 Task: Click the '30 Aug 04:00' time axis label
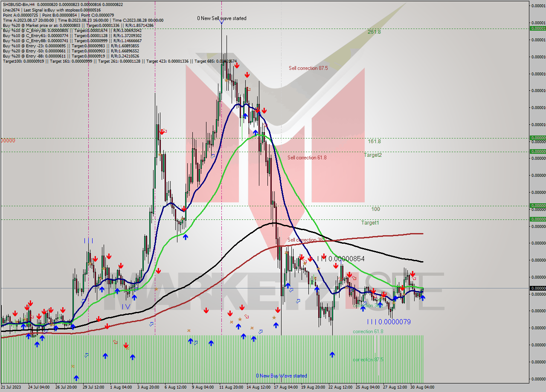[x=422, y=387]
